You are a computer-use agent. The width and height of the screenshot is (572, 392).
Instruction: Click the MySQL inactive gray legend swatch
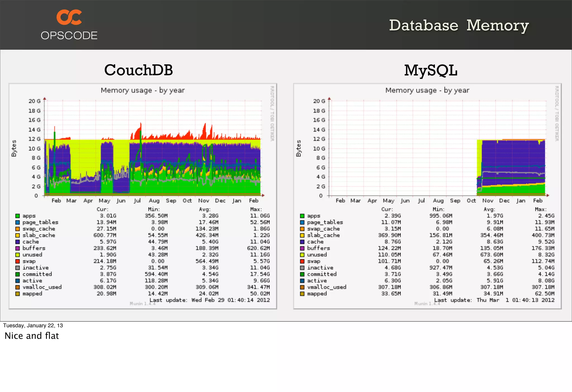(x=302, y=268)
